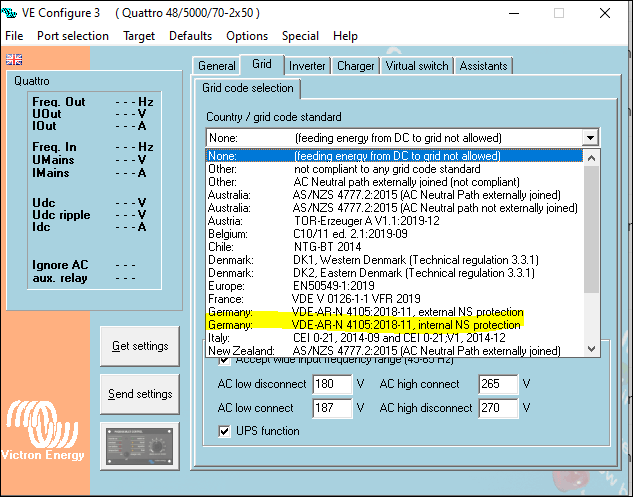Select Germany external NS protection option
The width and height of the screenshot is (633, 497).
coord(394,312)
